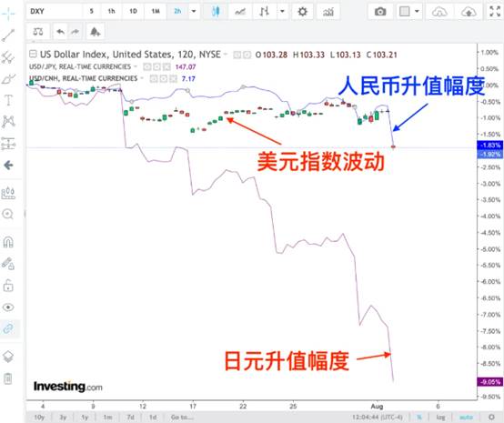The height and width of the screenshot is (423, 504).
Task: Expand the time interval dropdown arrow
Action: point(194,12)
